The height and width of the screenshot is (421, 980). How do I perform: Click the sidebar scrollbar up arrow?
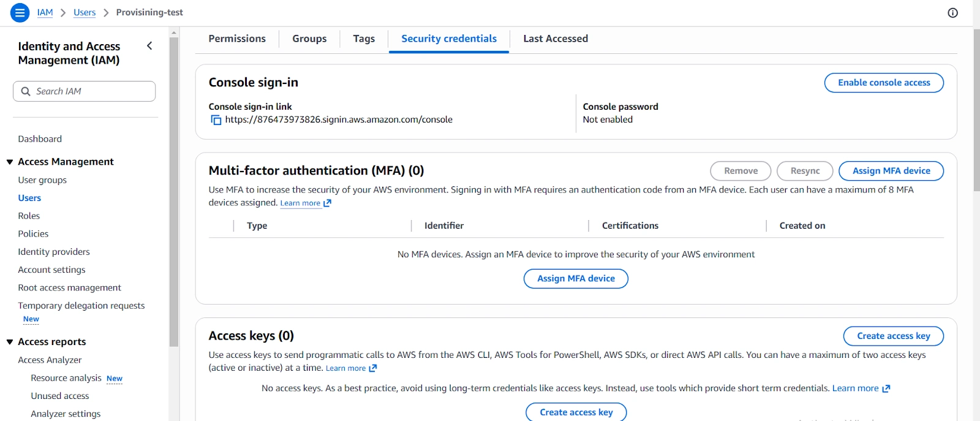[174, 32]
